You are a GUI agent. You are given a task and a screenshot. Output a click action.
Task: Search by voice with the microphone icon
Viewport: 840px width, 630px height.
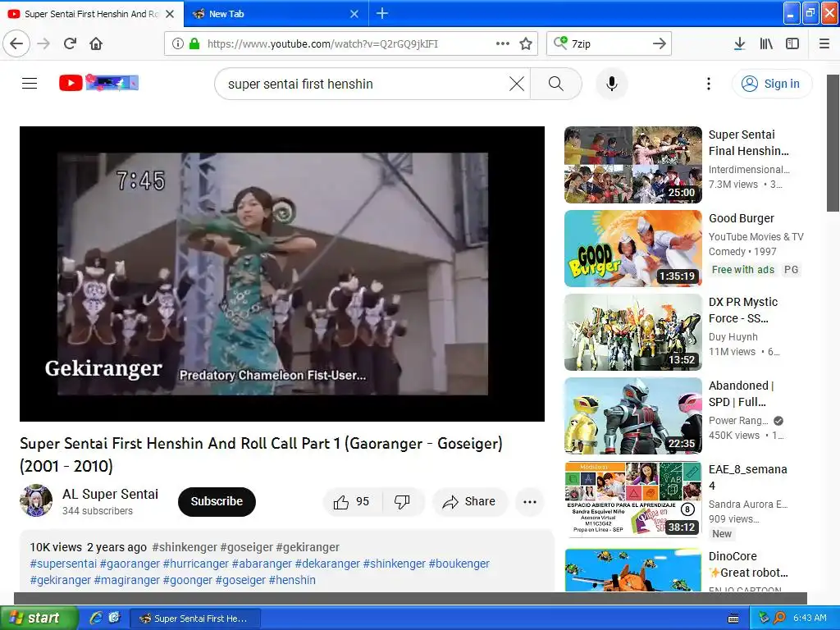click(611, 84)
